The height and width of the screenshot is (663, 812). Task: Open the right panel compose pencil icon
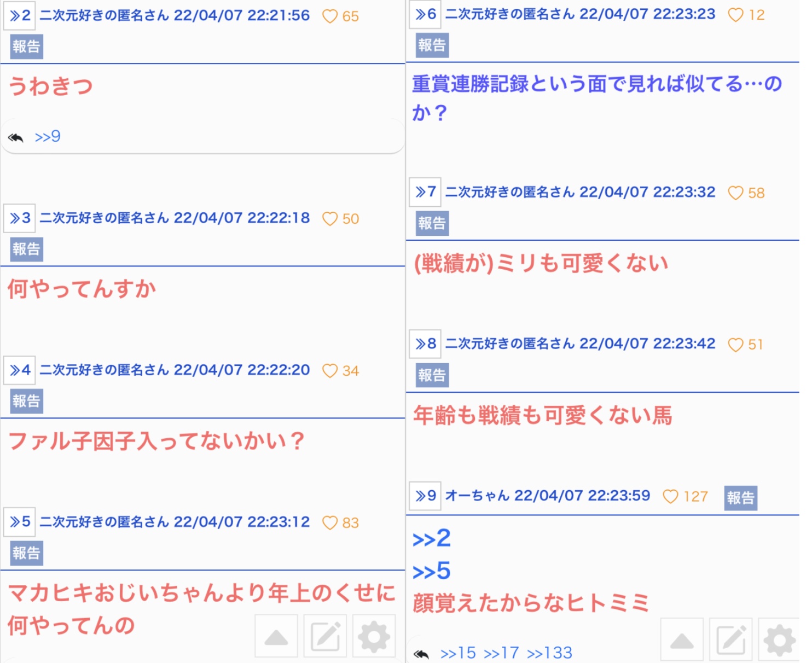[x=730, y=639]
